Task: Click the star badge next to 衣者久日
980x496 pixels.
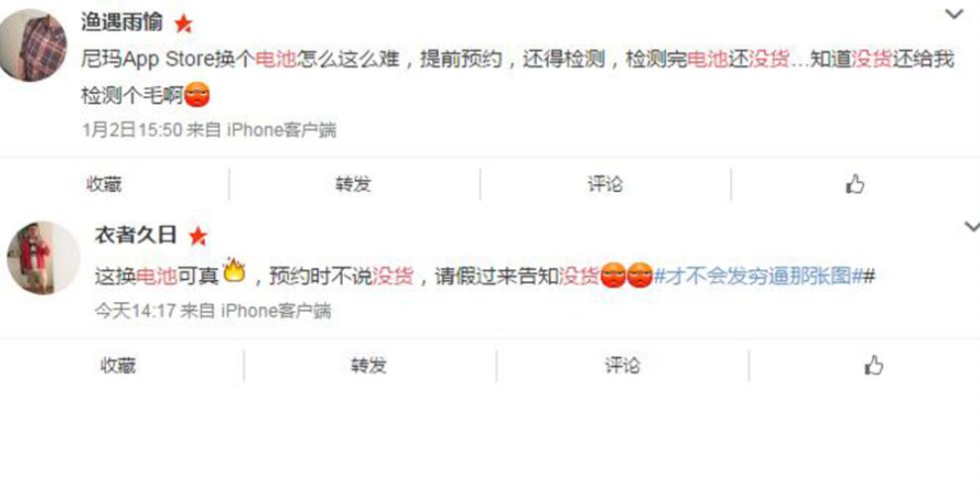Action: point(197,237)
